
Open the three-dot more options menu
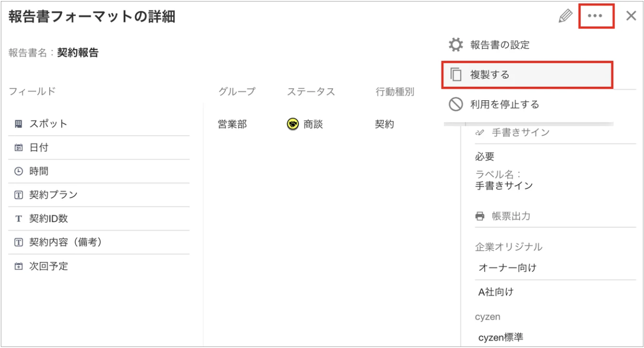tap(596, 16)
